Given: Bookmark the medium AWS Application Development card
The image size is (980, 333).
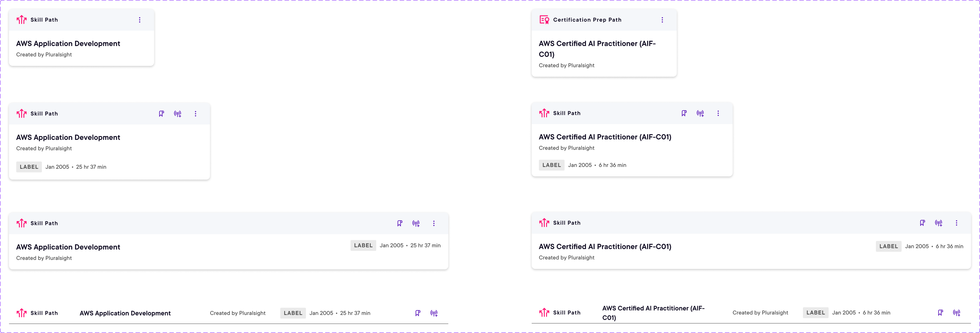Looking at the screenshot, I should (161, 113).
